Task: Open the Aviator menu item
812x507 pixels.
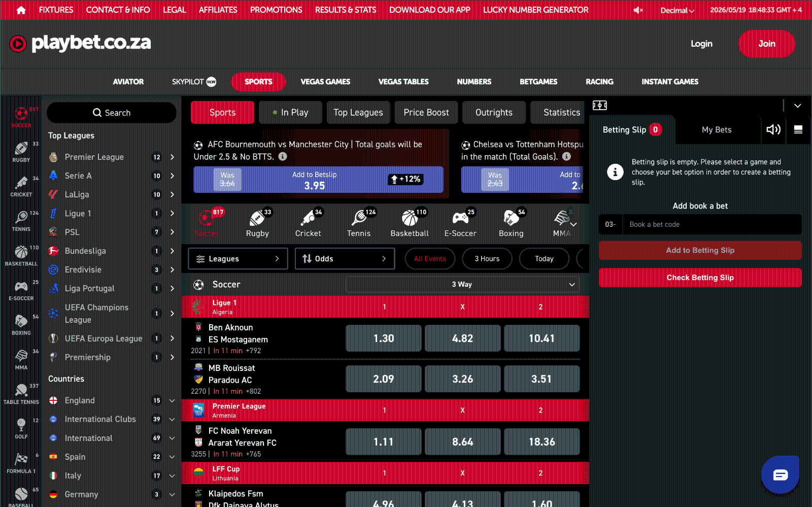Action: coord(128,82)
